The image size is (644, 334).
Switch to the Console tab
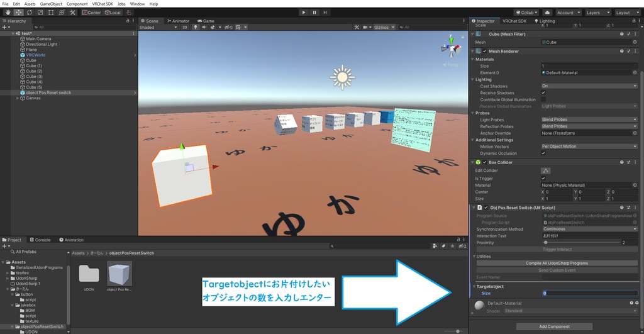tap(40, 240)
